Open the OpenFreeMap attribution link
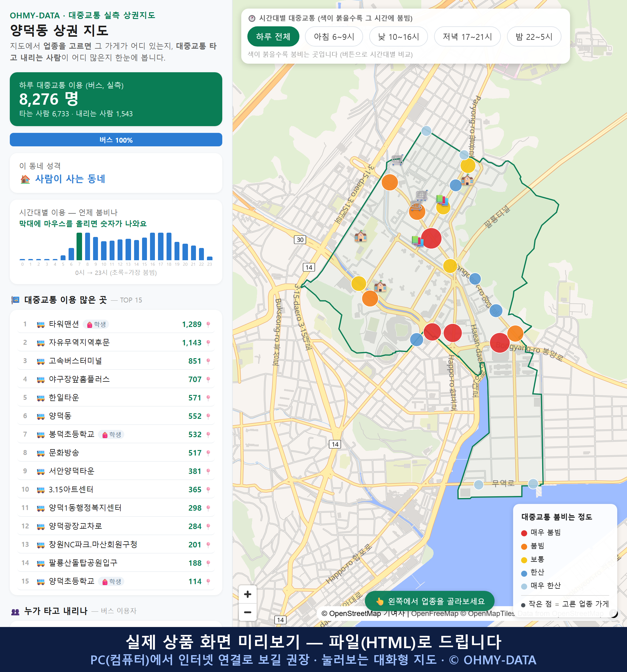This screenshot has height=672, width=627. point(435,614)
